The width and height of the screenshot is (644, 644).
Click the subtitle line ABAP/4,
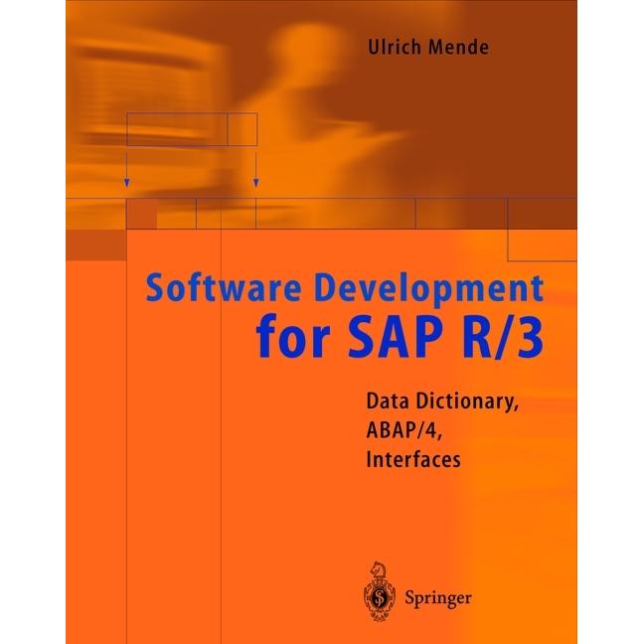[x=404, y=430]
